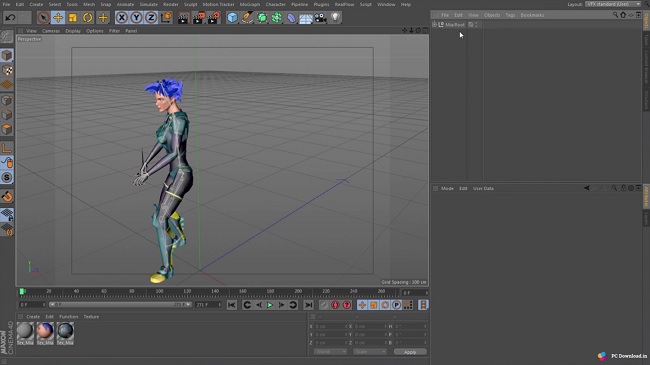Click the Locked Workplane icon
This screenshot has width=650, height=365.
click(7, 214)
